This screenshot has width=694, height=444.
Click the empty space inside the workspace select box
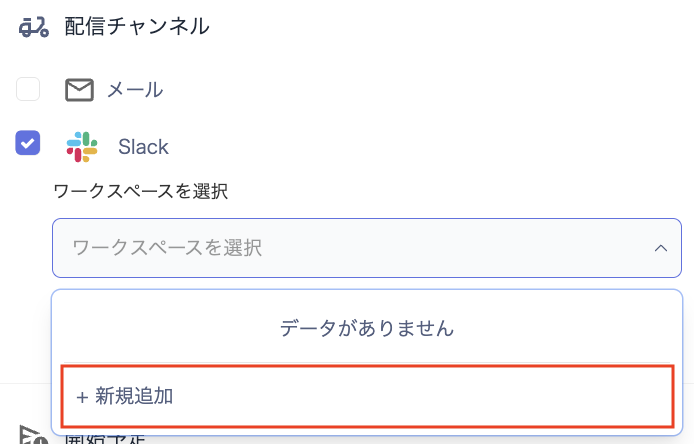[x=450, y=247]
